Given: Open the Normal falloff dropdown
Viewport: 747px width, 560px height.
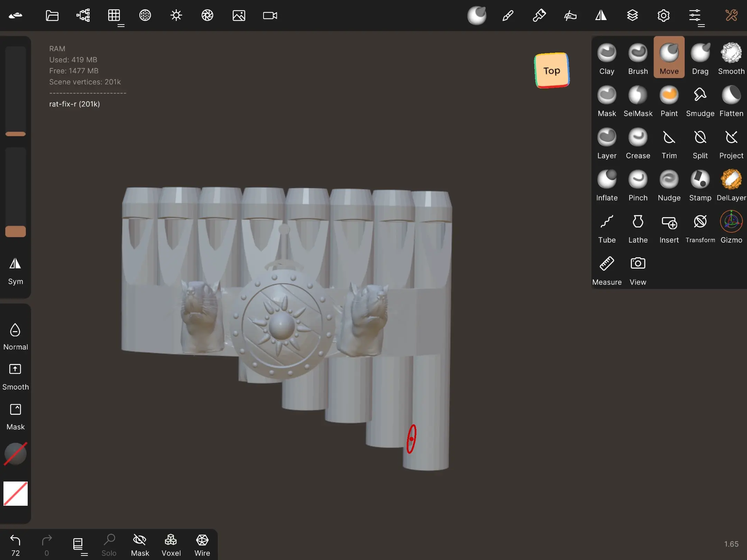Looking at the screenshot, I should click(x=16, y=336).
